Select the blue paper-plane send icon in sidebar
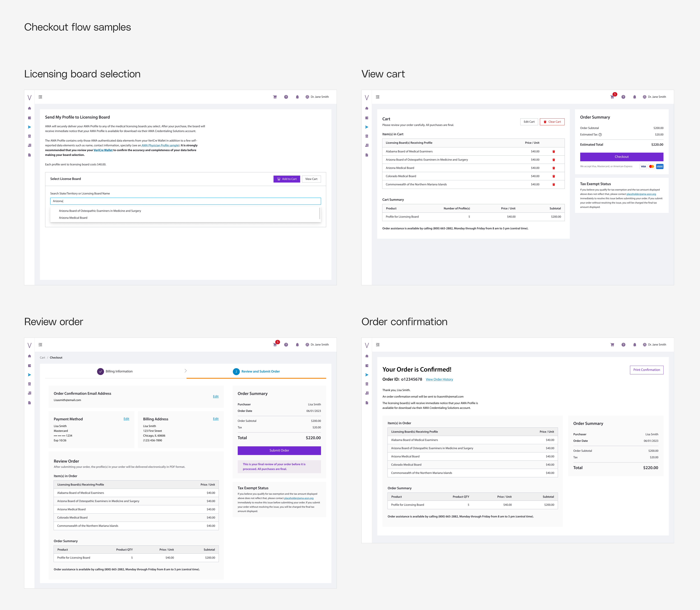Viewport: 700px width, 610px height. 30,127
